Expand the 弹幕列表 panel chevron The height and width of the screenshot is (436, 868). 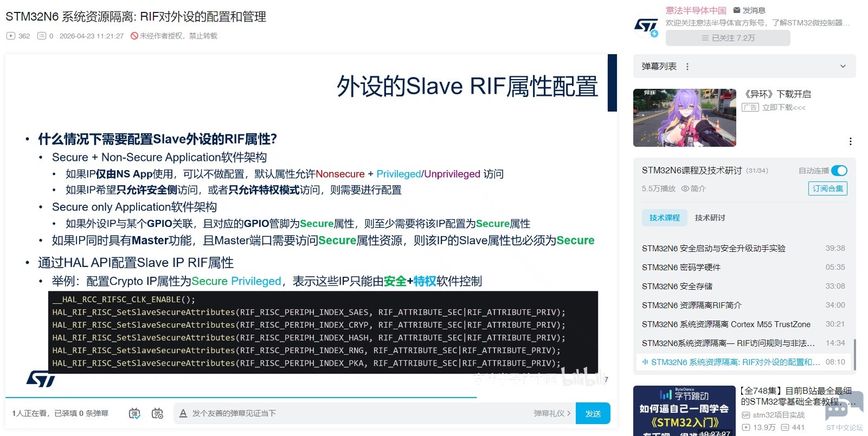point(843,67)
